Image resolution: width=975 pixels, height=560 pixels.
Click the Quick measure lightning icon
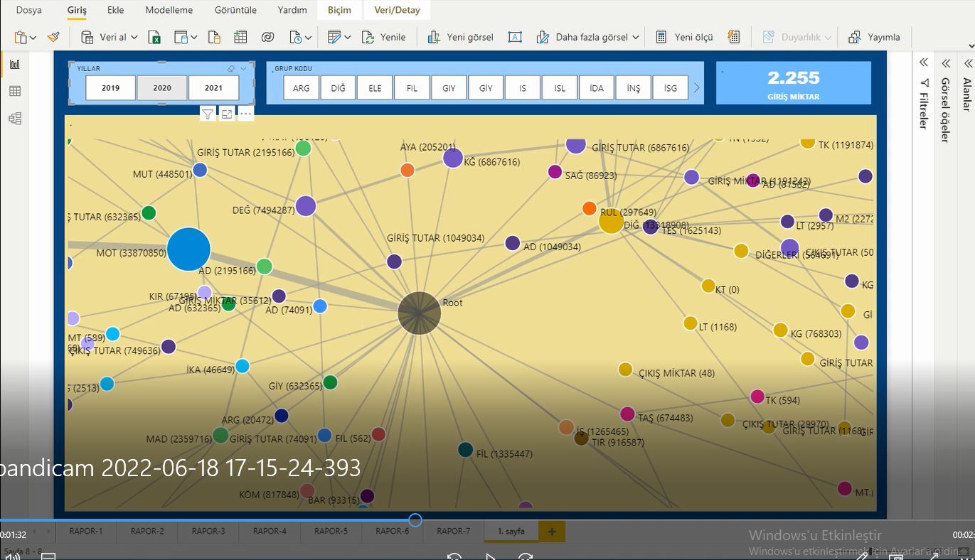pyautogui.click(x=734, y=37)
